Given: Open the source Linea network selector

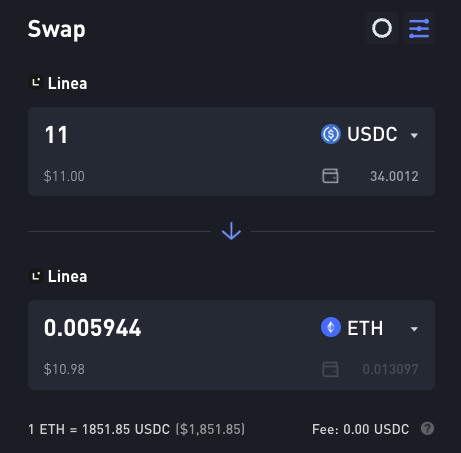Looking at the screenshot, I should (58, 83).
